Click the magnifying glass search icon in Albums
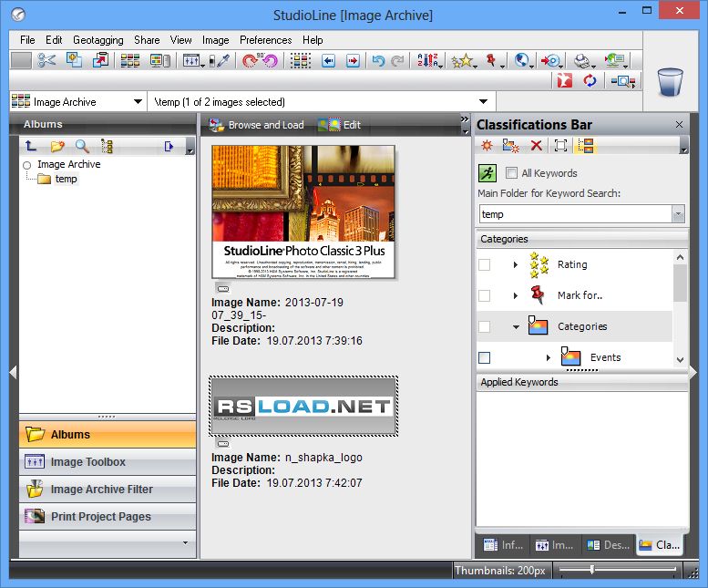The image size is (708, 588). [x=82, y=146]
